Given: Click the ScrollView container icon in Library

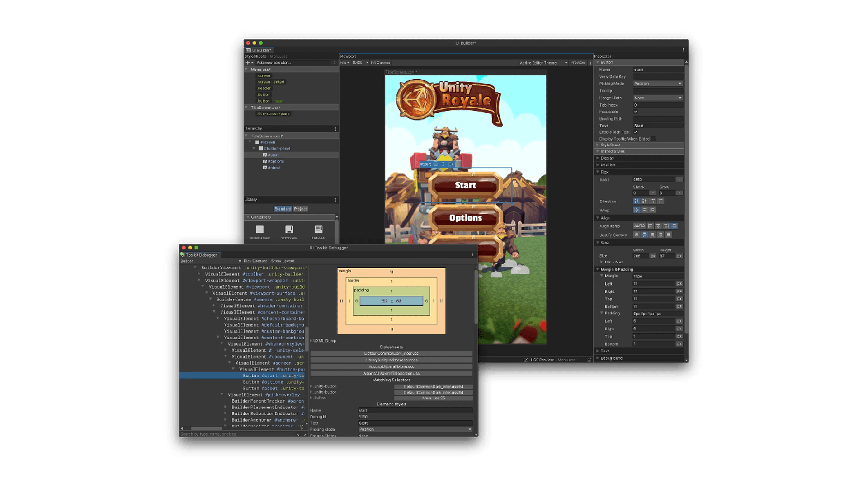Looking at the screenshot, I should tap(289, 230).
